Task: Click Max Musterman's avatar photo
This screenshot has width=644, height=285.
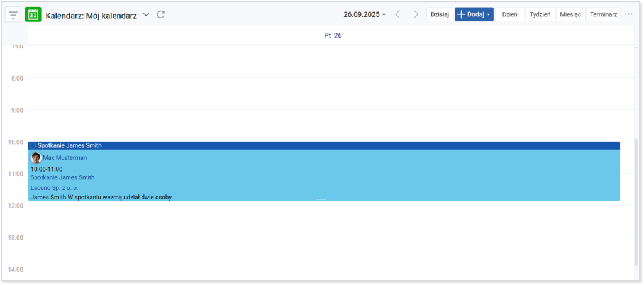Action: click(36, 158)
